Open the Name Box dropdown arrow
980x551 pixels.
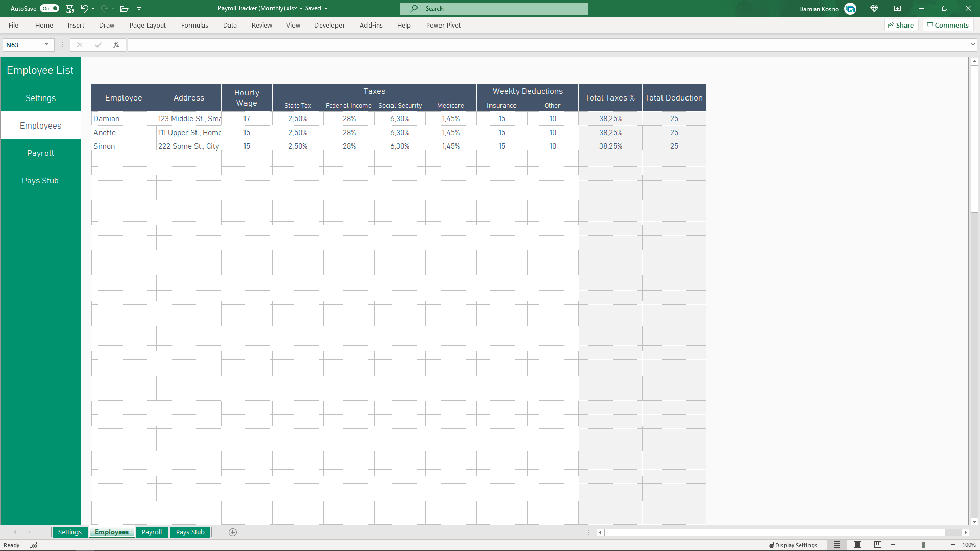47,45
